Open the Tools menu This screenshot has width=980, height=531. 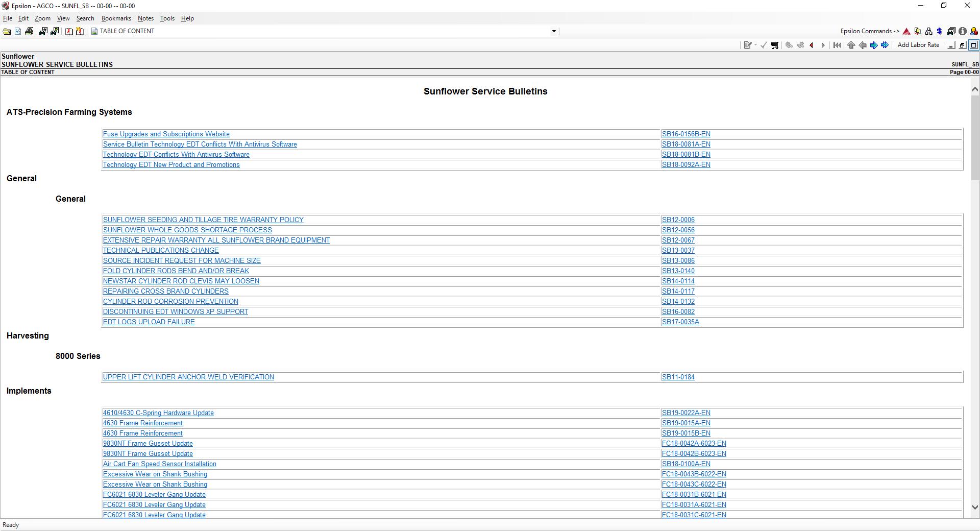[x=167, y=18]
